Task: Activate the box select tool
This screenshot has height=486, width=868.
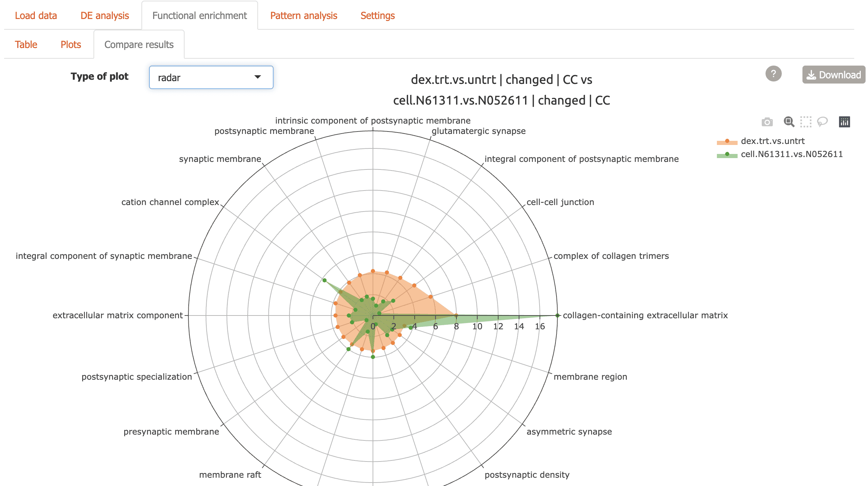Action: tap(806, 122)
